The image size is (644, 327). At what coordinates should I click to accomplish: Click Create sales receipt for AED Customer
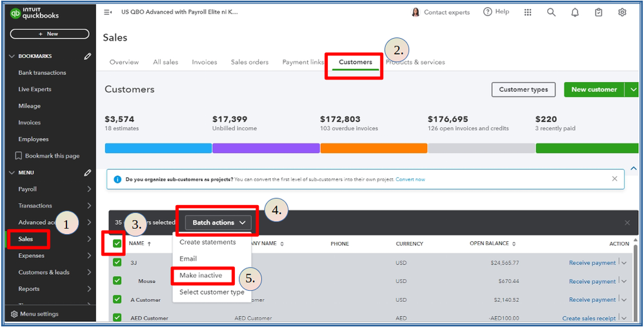[x=589, y=319]
